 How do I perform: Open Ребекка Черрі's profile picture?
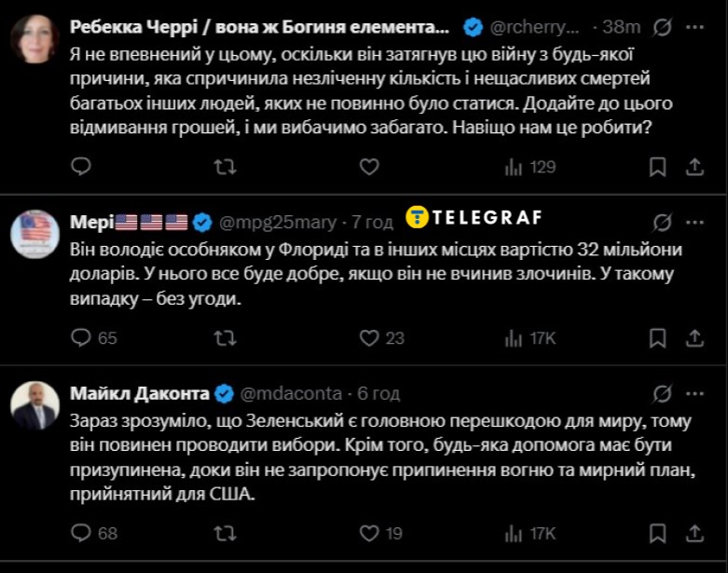34,39
